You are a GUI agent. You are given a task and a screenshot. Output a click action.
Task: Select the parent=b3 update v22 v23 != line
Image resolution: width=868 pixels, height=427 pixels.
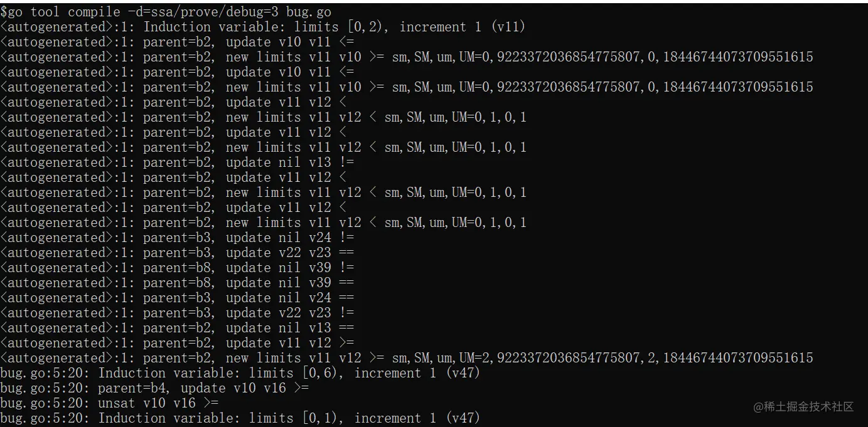click(177, 312)
